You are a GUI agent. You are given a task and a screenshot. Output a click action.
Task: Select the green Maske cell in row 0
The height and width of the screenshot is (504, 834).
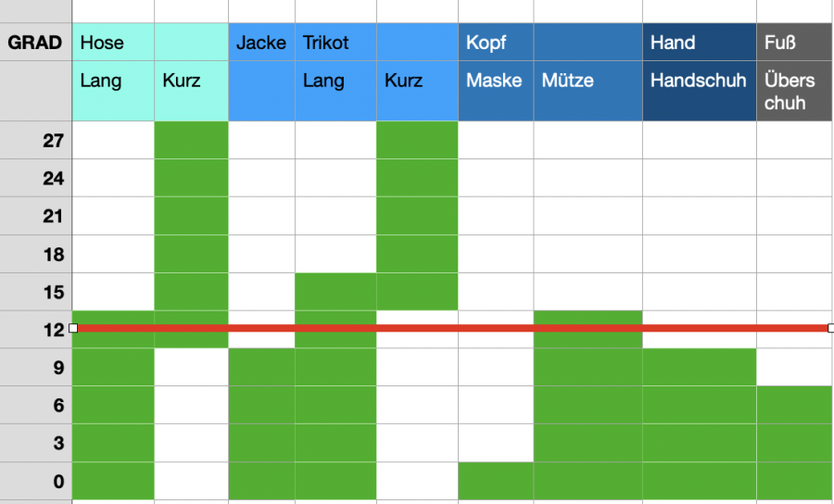495,481
